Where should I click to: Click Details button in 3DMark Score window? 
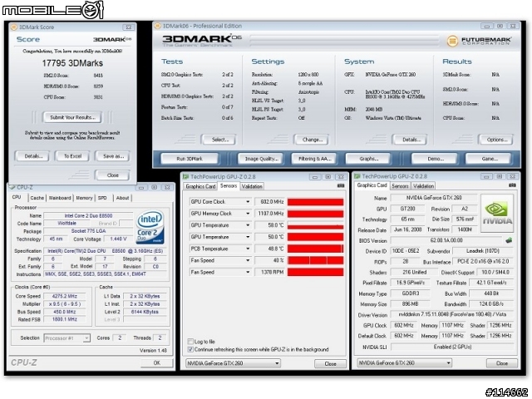click(33, 156)
